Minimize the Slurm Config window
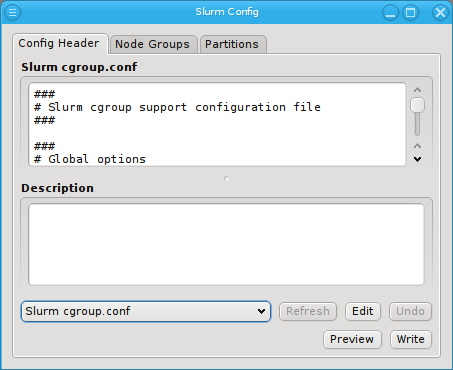 tap(390, 13)
